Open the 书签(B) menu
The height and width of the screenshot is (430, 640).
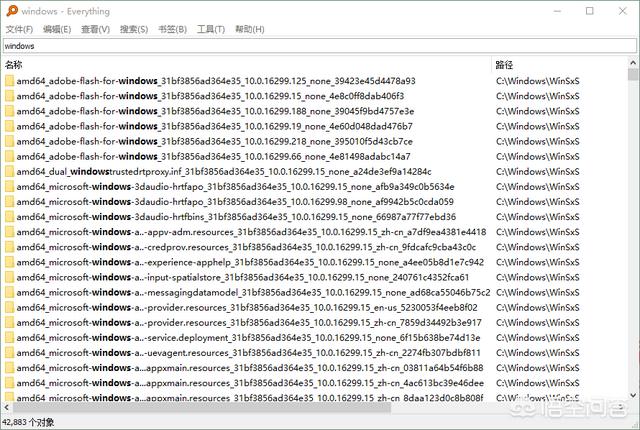pos(172,29)
